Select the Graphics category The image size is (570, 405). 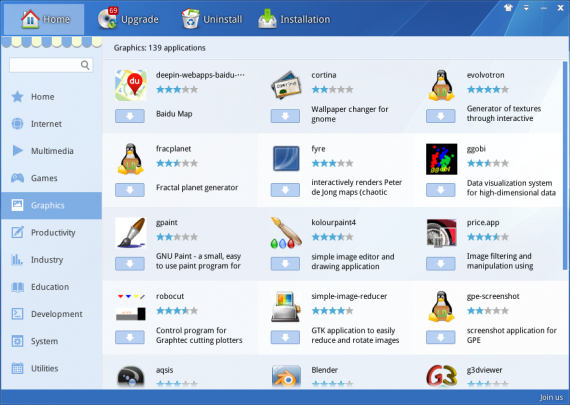click(51, 205)
